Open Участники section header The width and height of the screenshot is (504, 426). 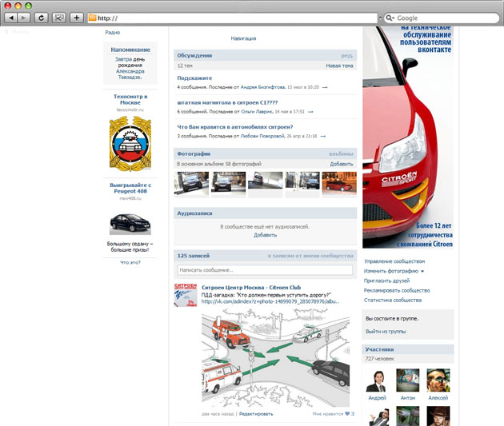click(379, 349)
